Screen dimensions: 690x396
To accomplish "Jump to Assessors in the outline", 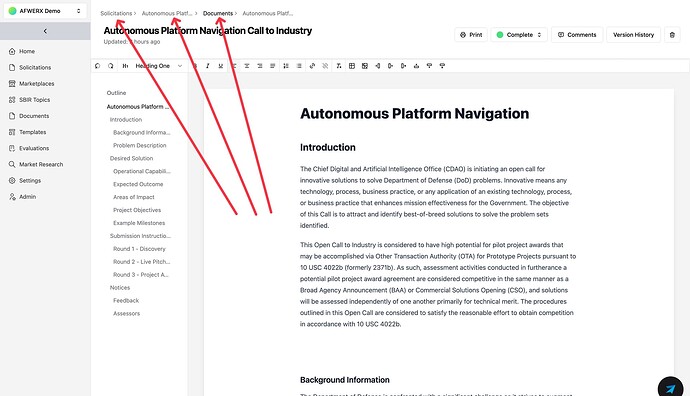I will click(126, 314).
